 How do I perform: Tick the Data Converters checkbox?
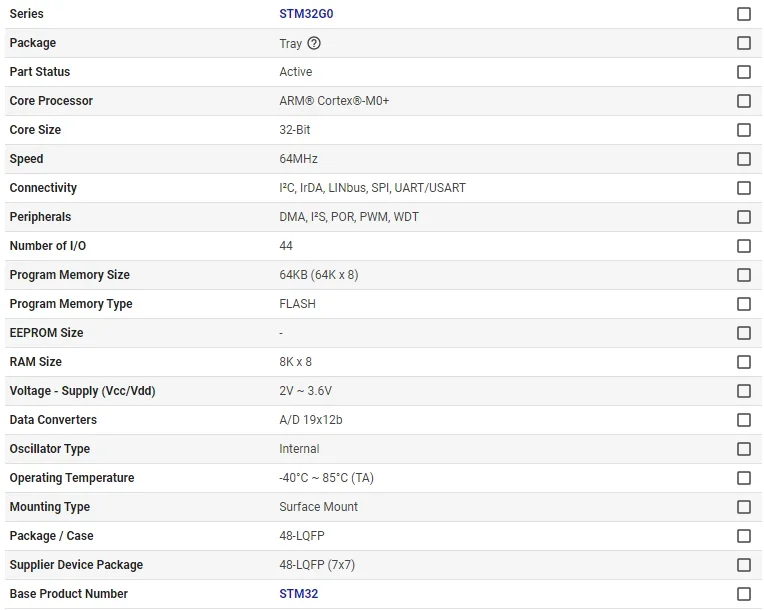(744, 419)
